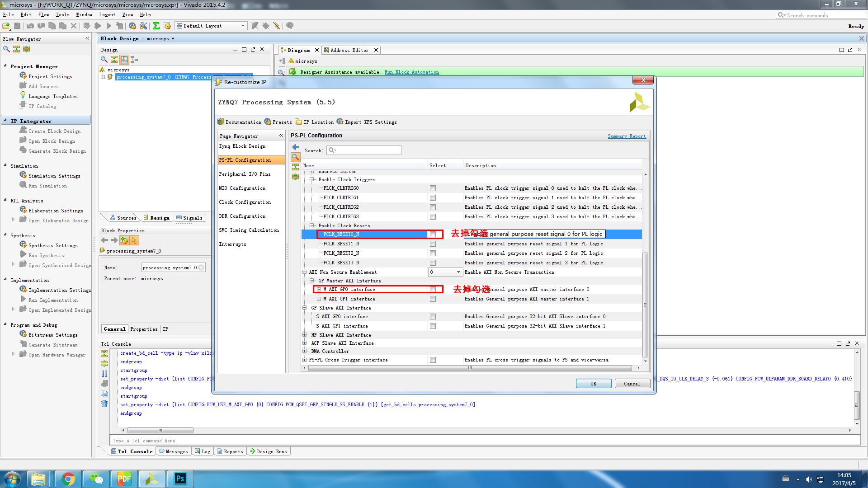Screen dimensions: 868x488
Task: Click the tools wrench toolbar icon
Action: 143,26
